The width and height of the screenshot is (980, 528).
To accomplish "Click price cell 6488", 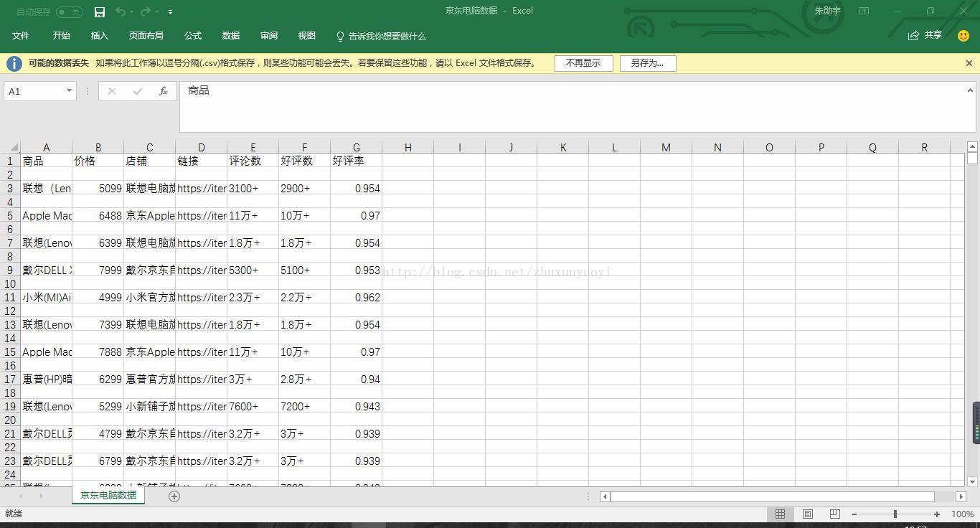I will click(98, 215).
